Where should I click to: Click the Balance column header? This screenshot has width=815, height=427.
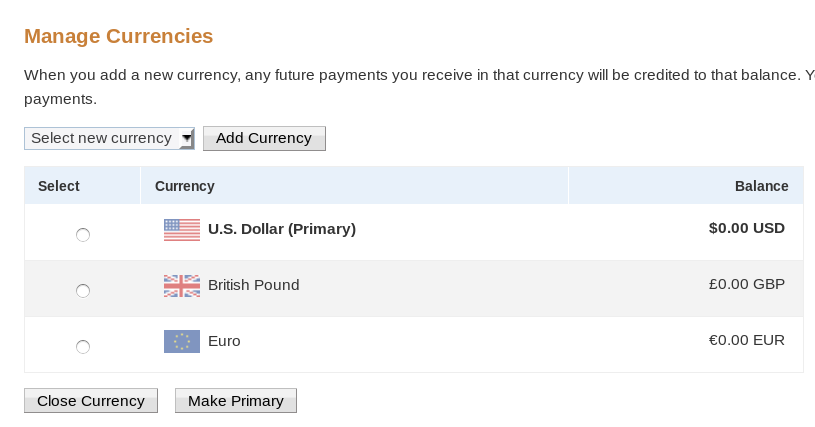point(761,186)
